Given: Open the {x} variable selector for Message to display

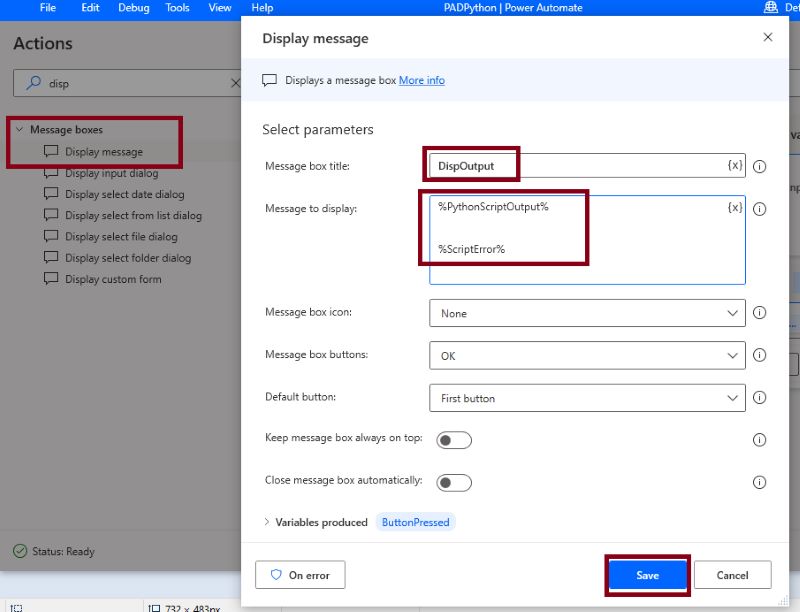Looking at the screenshot, I should pos(736,209).
